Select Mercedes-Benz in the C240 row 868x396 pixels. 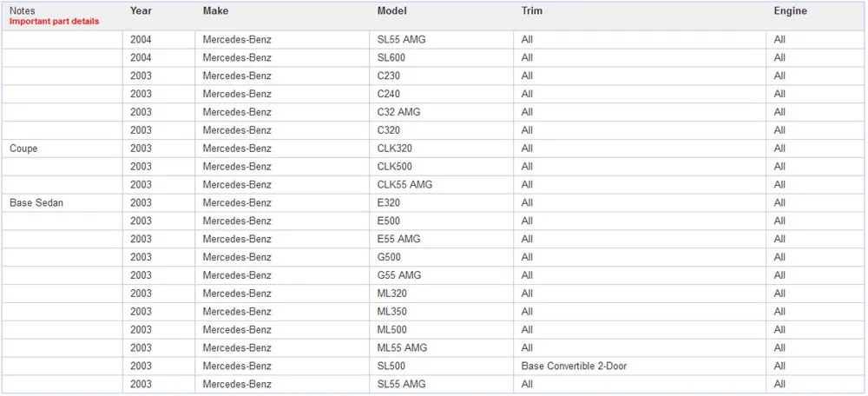[x=237, y=94]
